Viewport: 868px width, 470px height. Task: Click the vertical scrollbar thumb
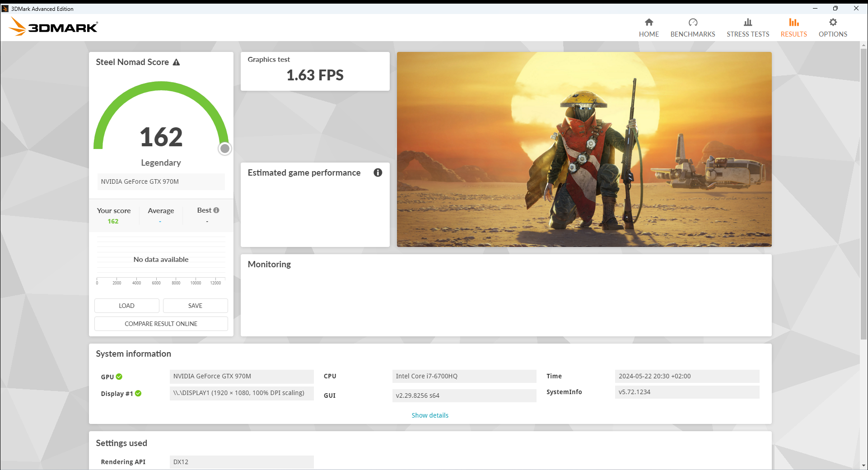(863, 193)
